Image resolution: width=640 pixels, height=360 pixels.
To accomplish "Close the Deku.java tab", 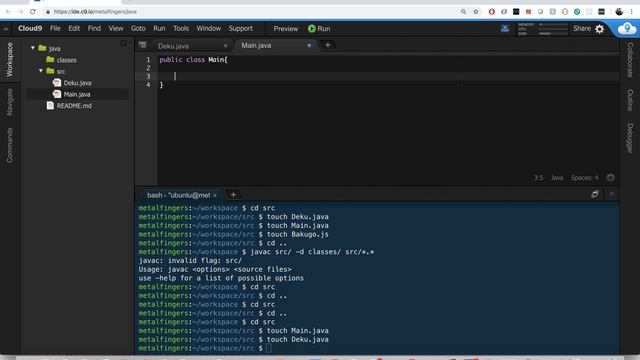I will point(225,46).
